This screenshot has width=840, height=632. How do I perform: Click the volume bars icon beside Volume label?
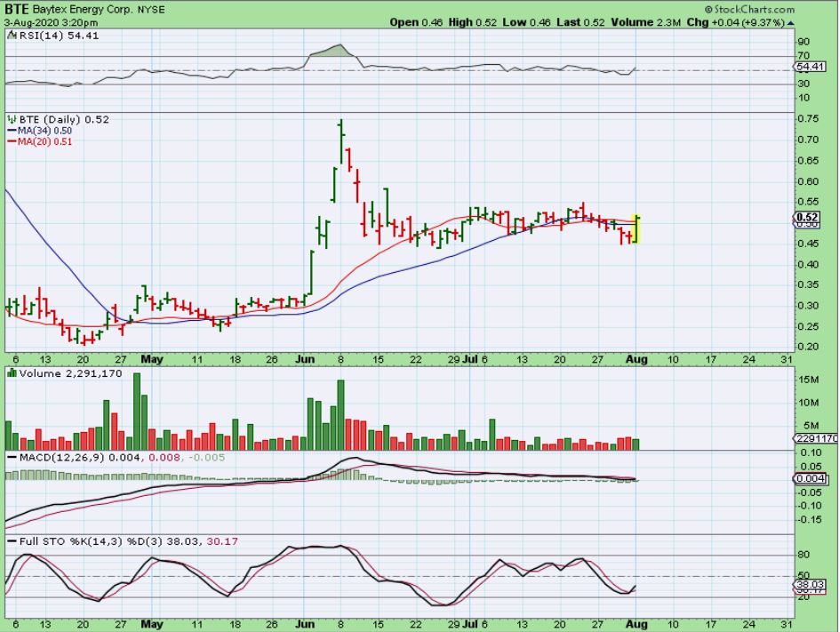[11, 375]
